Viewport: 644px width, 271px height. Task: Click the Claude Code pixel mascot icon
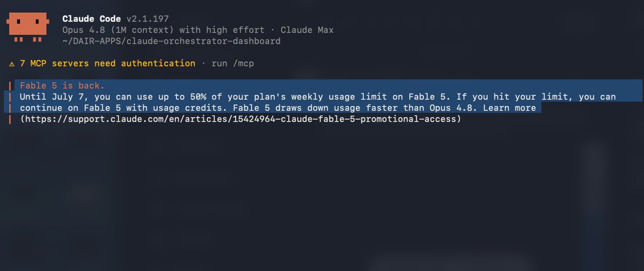(x=28, y=27)
